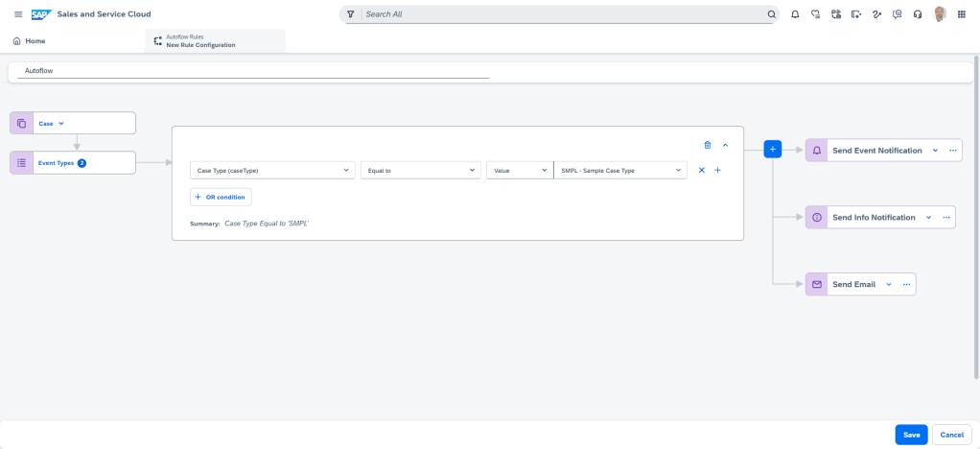Click the Send Email envelope icon
The height and width of the screenshot is (449, 980).
pos(816,284)
